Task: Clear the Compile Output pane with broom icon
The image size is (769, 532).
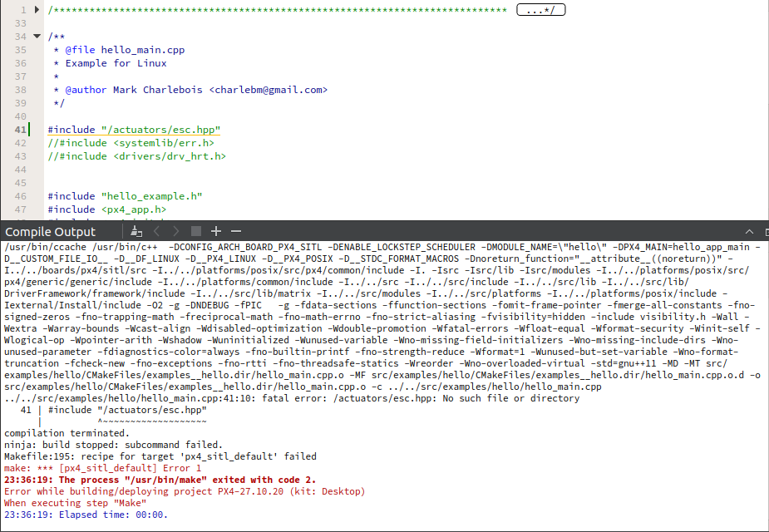Action: coord(137,231)
